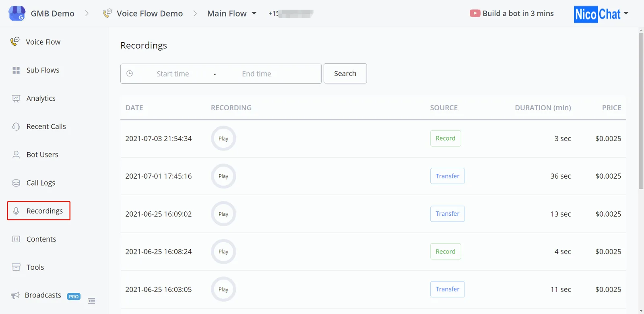
Task: Click the SOURCE column header
Action: coord(444,107)
